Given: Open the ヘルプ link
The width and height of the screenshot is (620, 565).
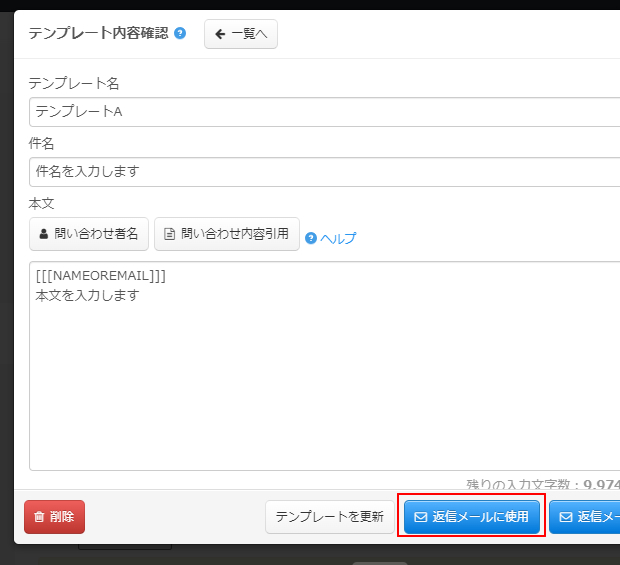Looking at the screenshot, I should tap(337, 238).
